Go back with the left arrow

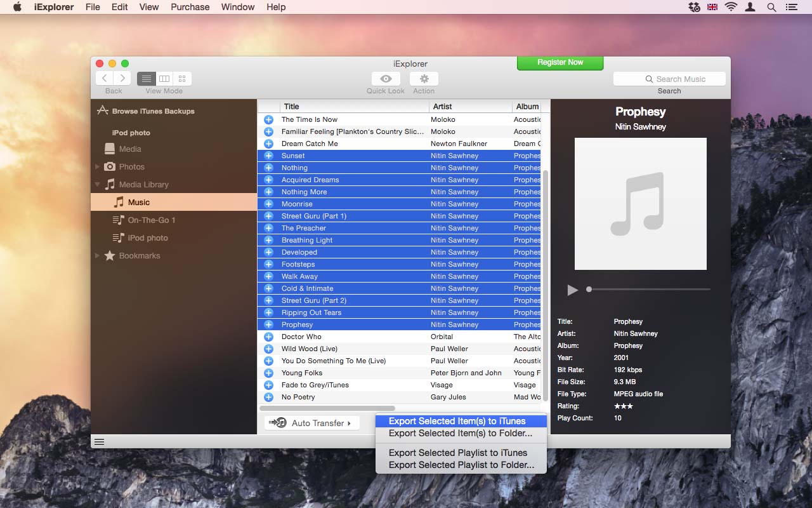pyautogui.click(x=105, y=79)
